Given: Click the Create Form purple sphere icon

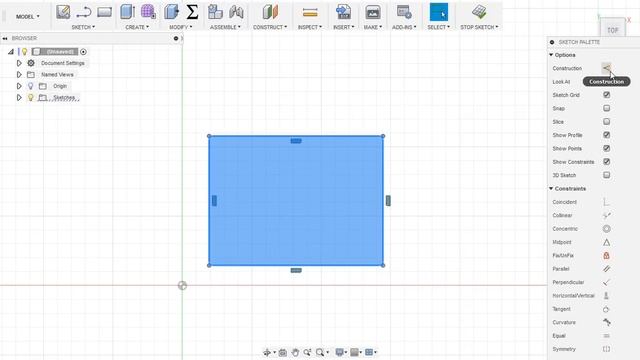Looking at the screenshot, I should 148,12.
